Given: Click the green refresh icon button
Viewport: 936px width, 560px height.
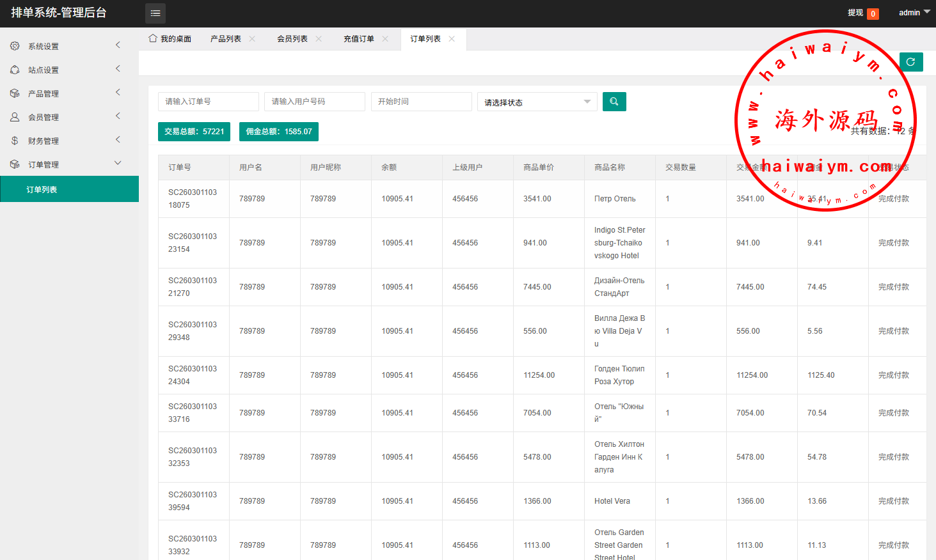Looking at the screenshot, I should [910, 62].
